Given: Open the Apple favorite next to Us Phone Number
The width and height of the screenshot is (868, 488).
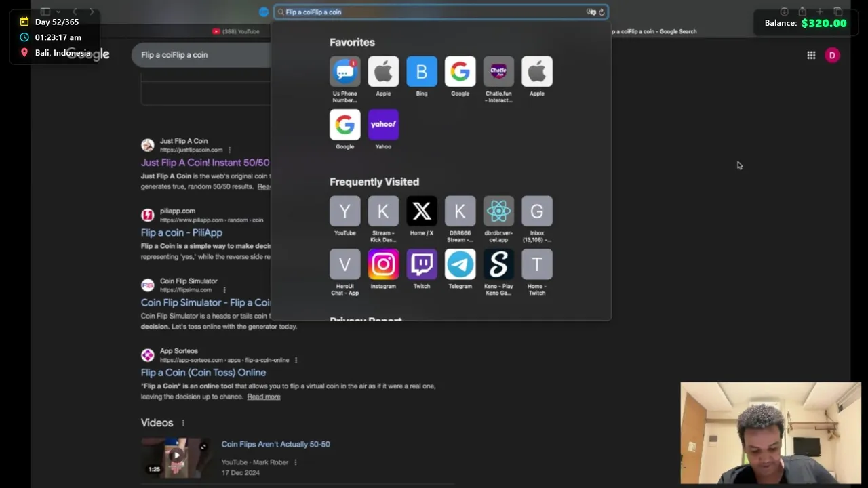Looking at the screenshot, I should point(383,71).
